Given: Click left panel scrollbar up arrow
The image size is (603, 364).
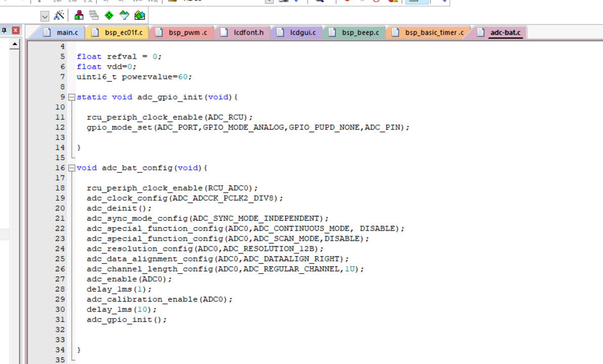Looking at the screenshot, I should pos(15,44).
